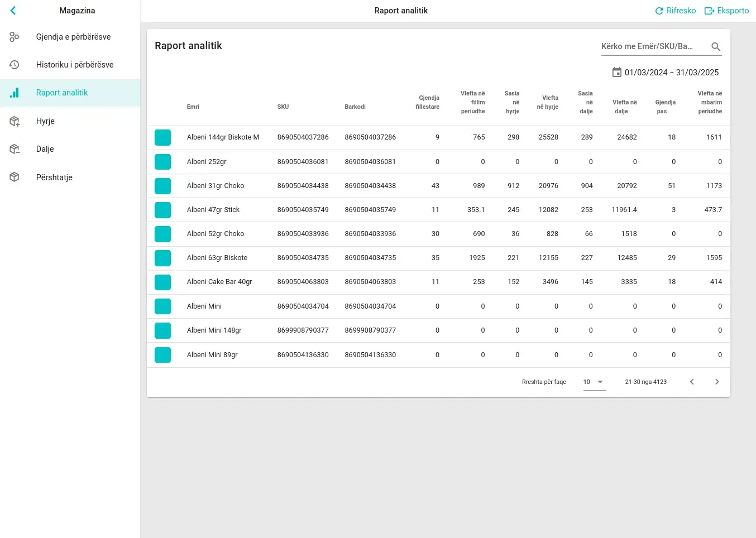Click the back arrow next to Magazina

(x=13, y=11)
